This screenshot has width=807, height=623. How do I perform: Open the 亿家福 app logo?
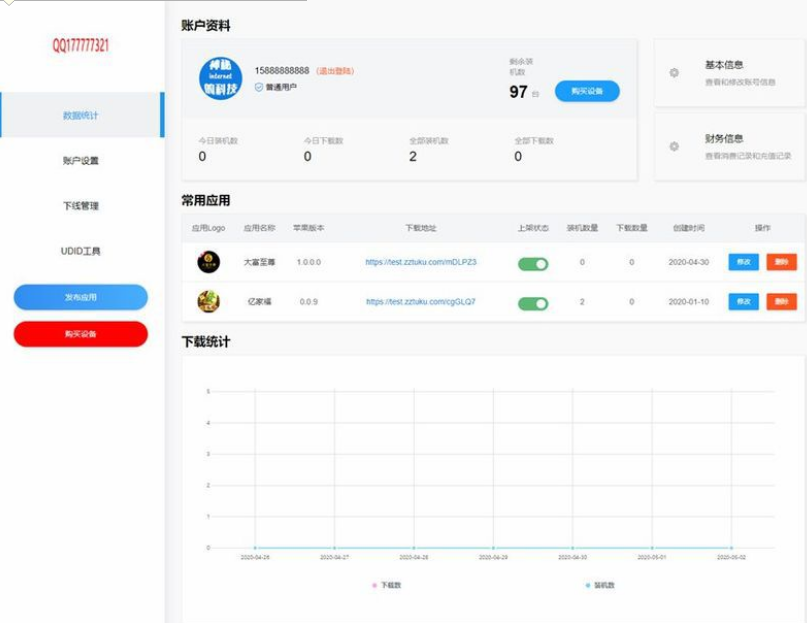[208, 302]
